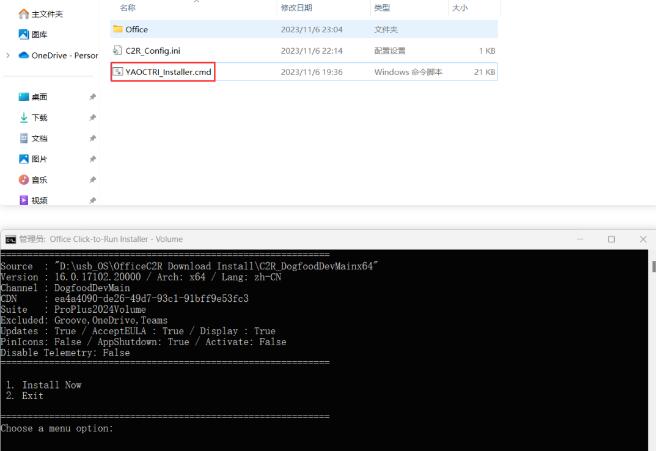Click the C2R_Config.ini file icon
This screenshot has height=451, width=656.
pyautogui.click(x=118, y=50)
